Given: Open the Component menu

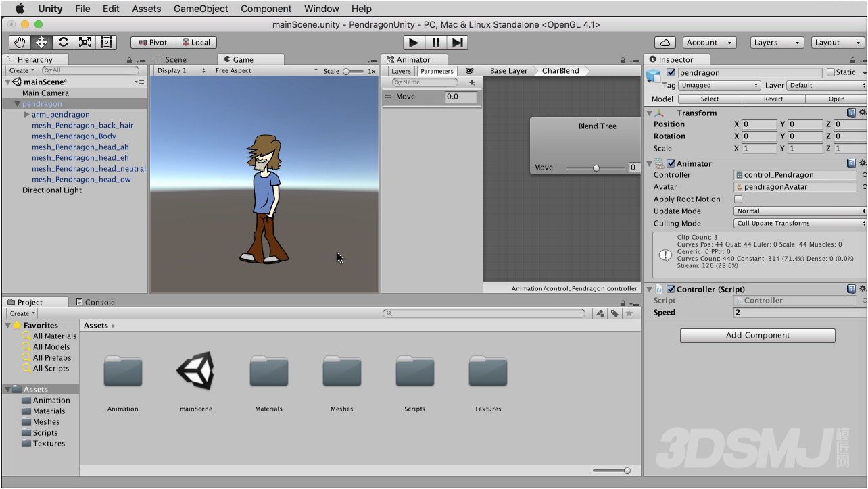Looking at the screenshot, I should [266, 9].
